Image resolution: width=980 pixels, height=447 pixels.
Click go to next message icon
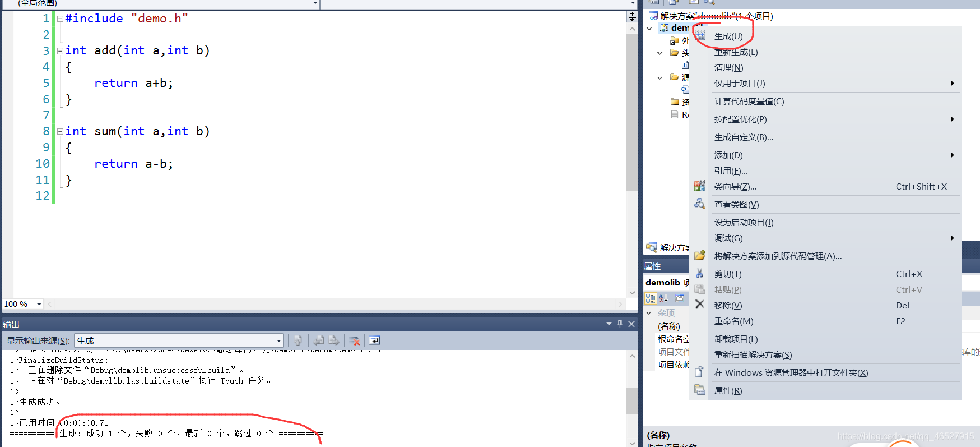[333, 340]
